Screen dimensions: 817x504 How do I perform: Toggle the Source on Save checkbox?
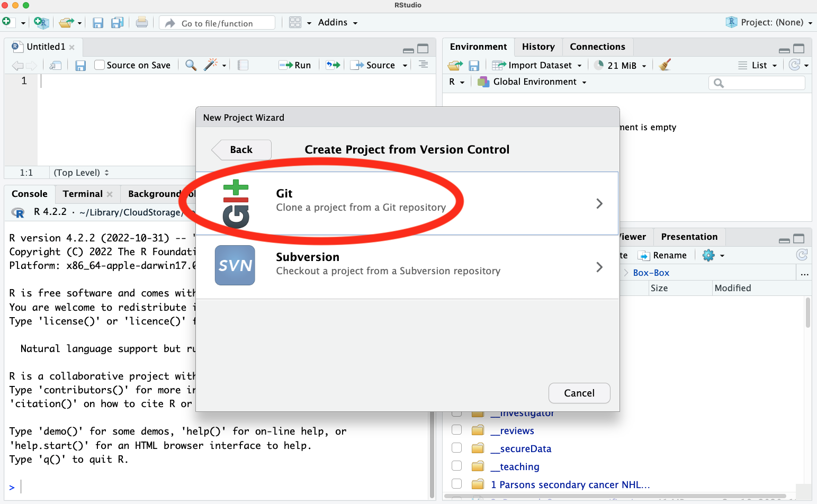click(x=99, y=65)
